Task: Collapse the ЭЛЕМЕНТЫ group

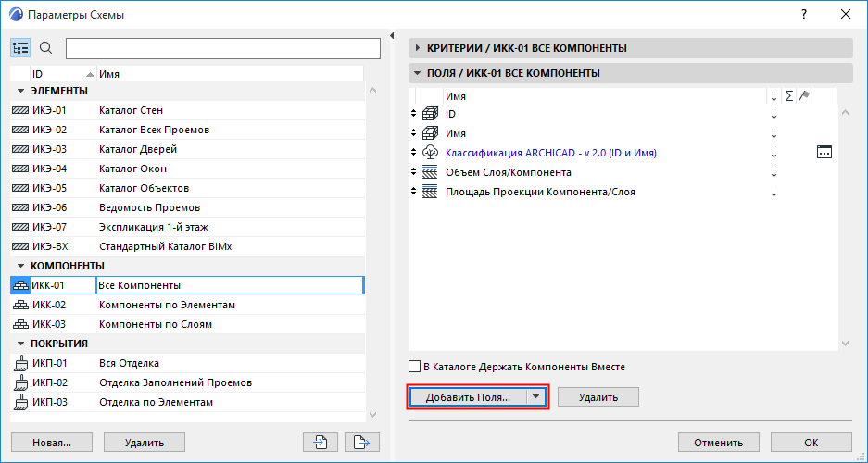Action: click(21, 91)
